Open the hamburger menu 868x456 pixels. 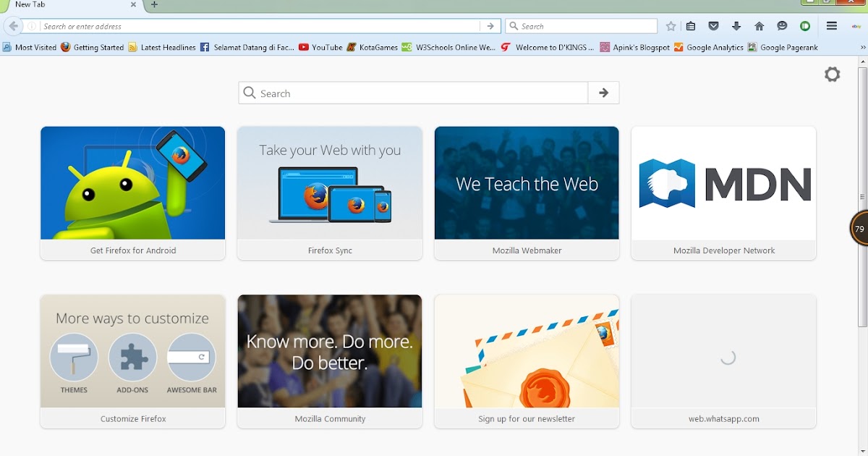(x=832, y=26)
